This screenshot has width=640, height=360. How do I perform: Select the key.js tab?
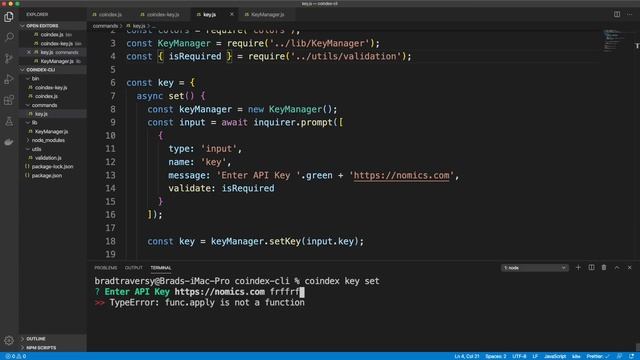tap(210, 14)
